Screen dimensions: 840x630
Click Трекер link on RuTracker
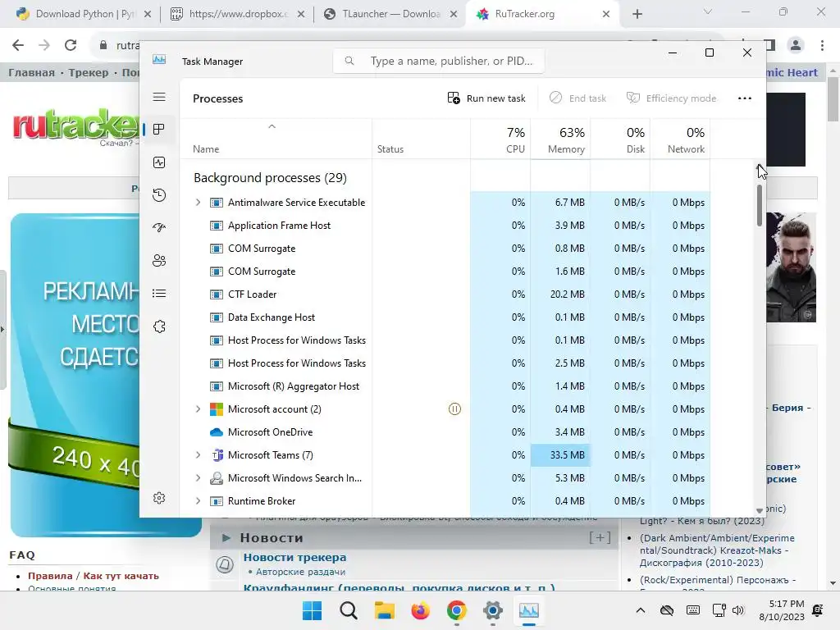[89, 73]
